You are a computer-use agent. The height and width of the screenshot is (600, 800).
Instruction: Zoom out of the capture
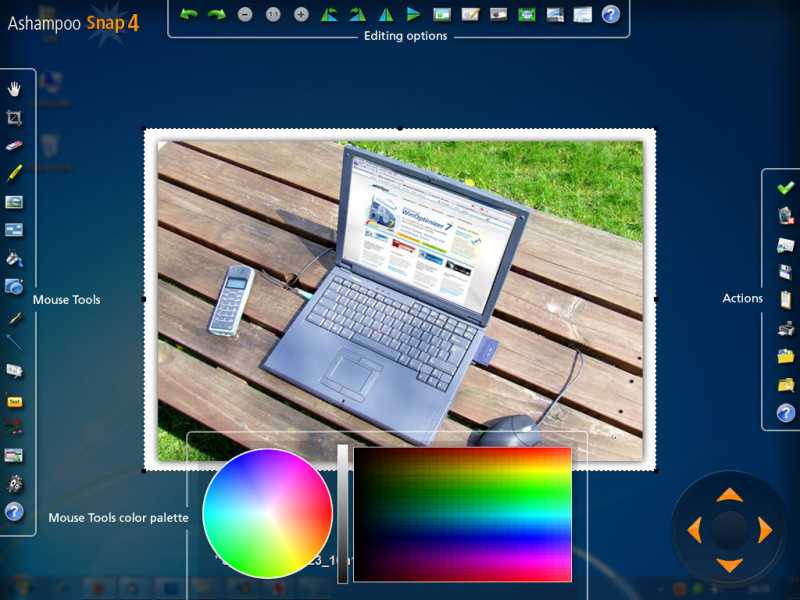[246, 14]
